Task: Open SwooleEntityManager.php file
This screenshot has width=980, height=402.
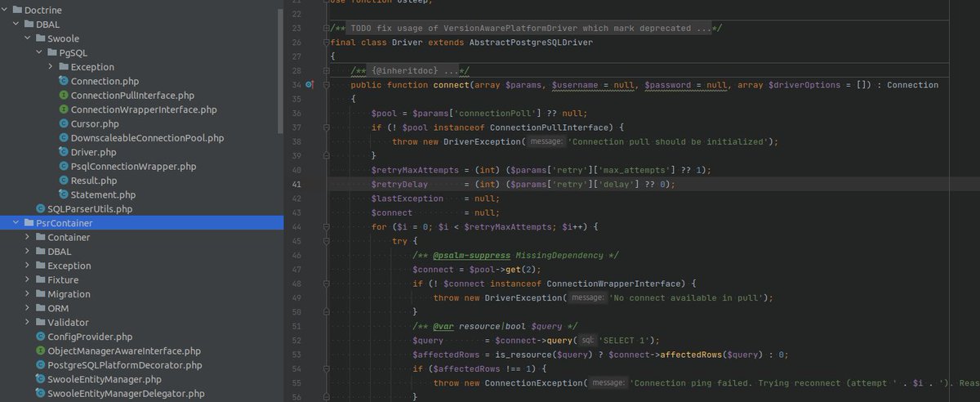Action: (x=105, y=379)
